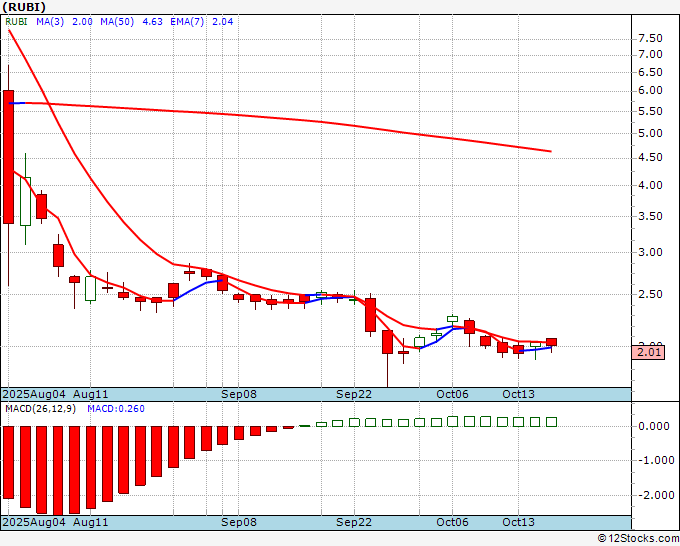Click the MA(50) value 4.63

[152, 22]
